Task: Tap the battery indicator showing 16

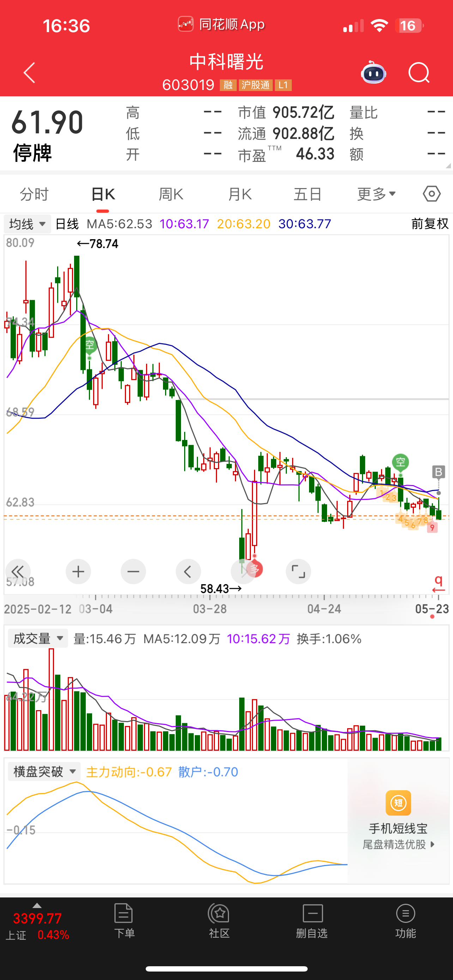Action: coord(409,25)
